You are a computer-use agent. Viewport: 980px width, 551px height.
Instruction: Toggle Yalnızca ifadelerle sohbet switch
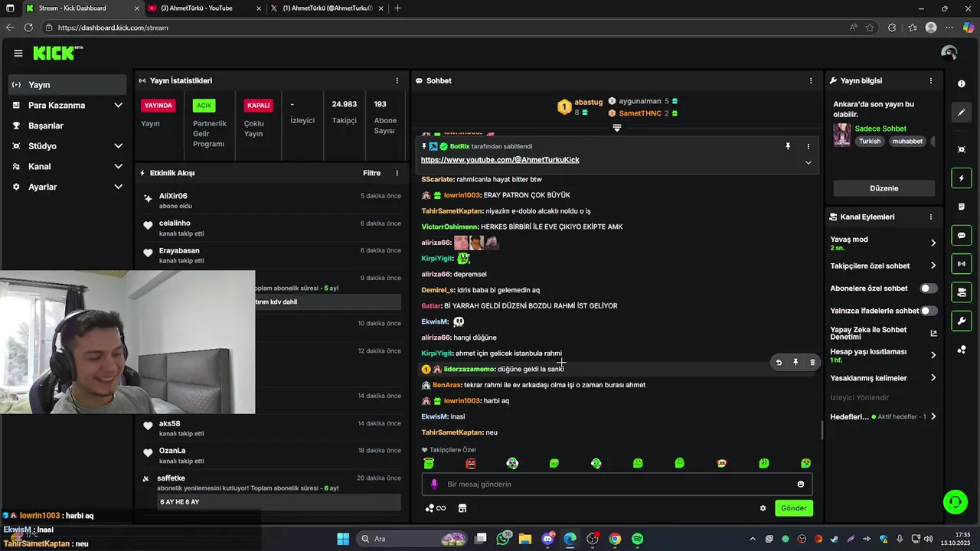click(929, 311)
